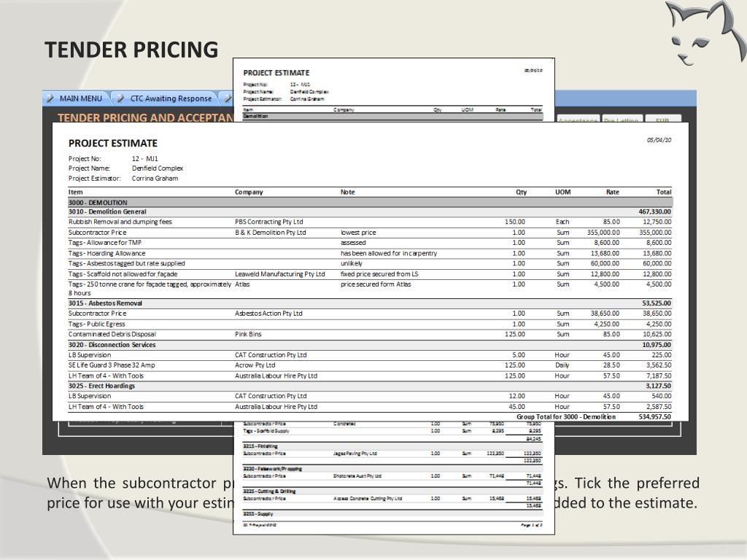The height and width of the screenshot is (560, 747).
Task: Click Shotcrete Aust Pty Ltd in back report
Action: 357,475
